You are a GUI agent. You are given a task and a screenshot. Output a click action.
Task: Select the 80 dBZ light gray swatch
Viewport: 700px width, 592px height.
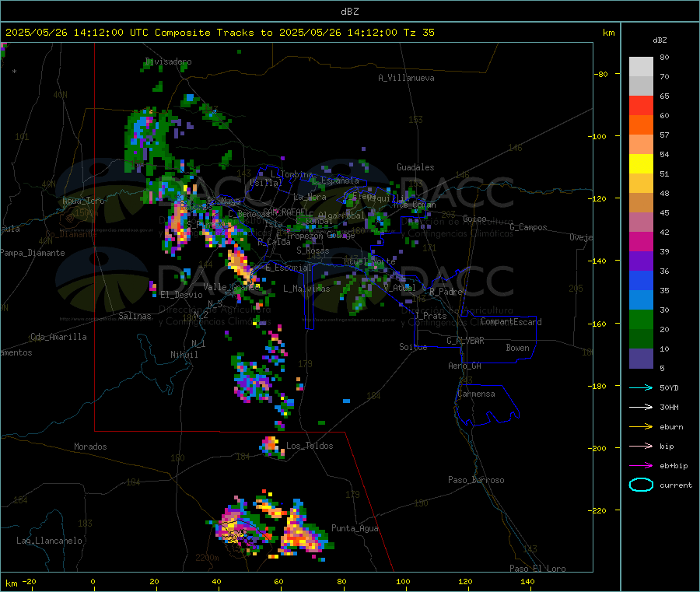pos(641,67)
